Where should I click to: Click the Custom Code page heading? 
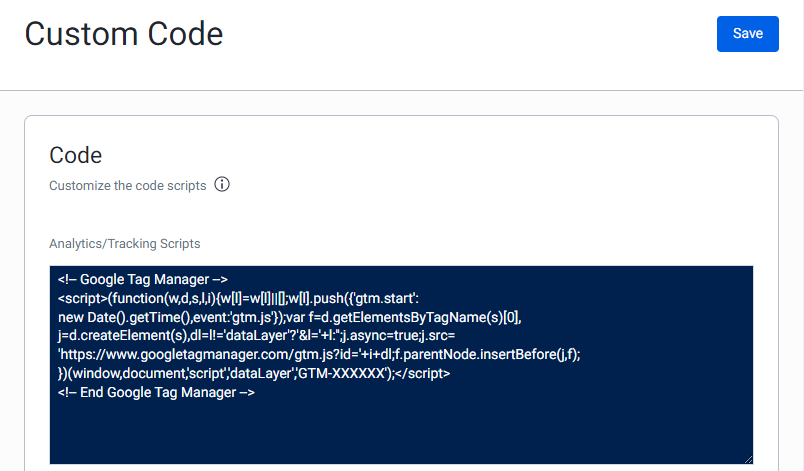(x=124, y=34)
